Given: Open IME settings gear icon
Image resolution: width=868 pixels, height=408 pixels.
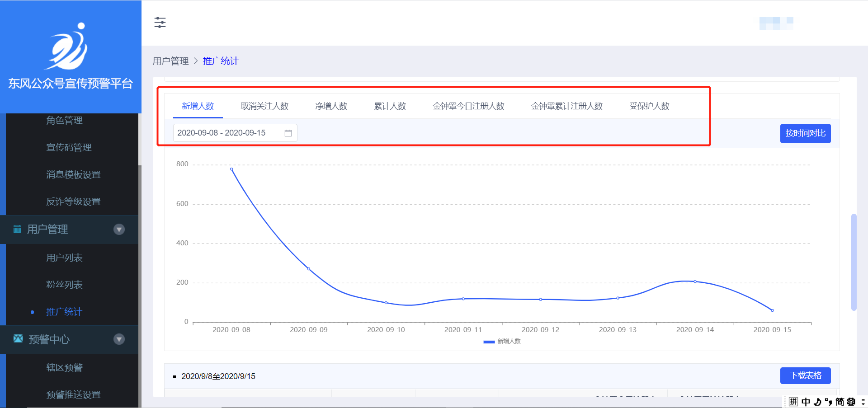Looking at the screenshot, I should pyautogui.click(x=851, y=402).
